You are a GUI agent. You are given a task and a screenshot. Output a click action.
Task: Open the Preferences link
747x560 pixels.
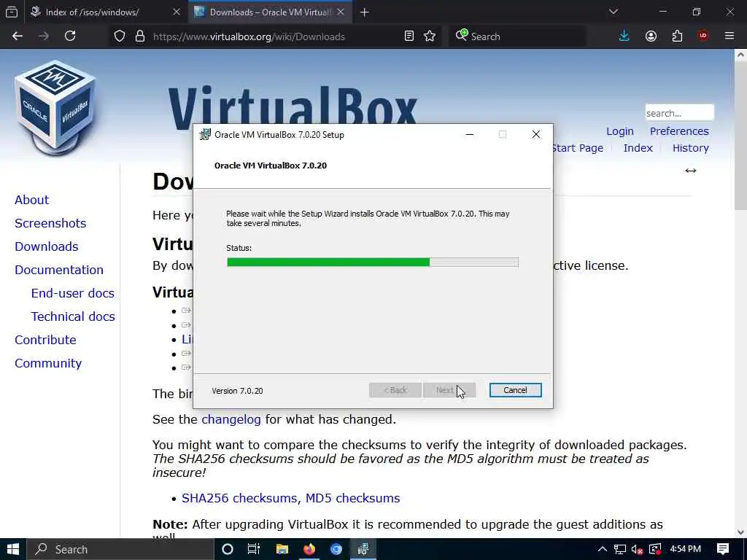pos(679,131)
